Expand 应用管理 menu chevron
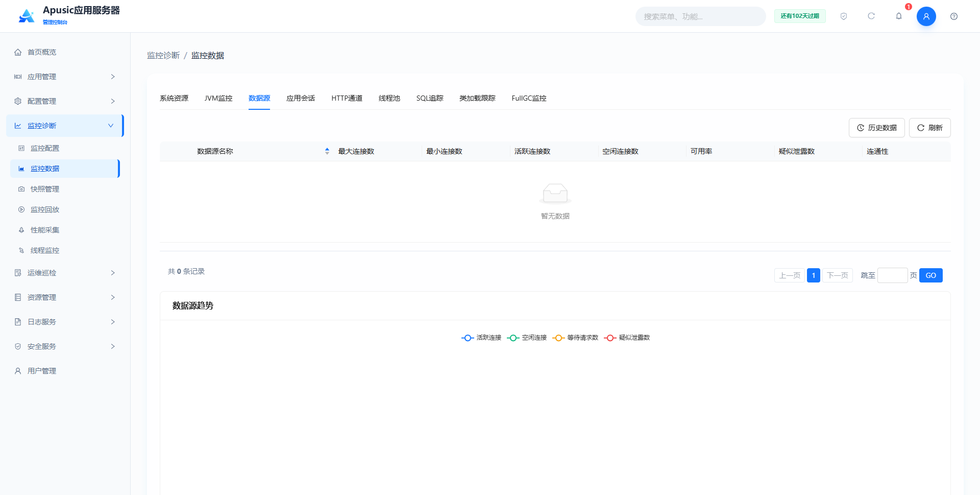 point(113,77)
